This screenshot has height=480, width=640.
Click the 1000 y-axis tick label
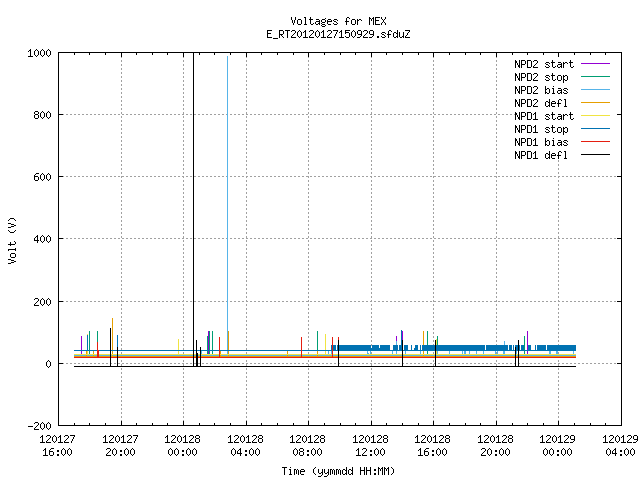pos(39,53)
